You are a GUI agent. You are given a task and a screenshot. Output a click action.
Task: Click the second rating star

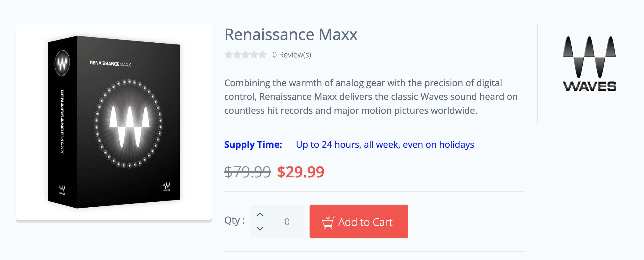(x=237, y=55)
